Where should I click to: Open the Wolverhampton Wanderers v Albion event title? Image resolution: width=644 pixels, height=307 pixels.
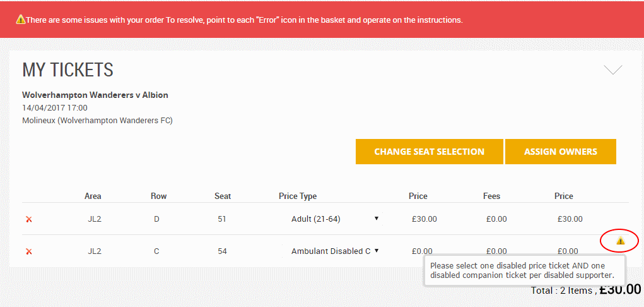pos(95,95)
